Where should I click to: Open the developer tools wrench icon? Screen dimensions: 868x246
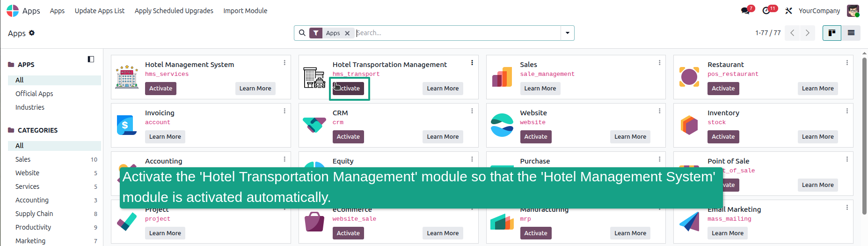788,11
